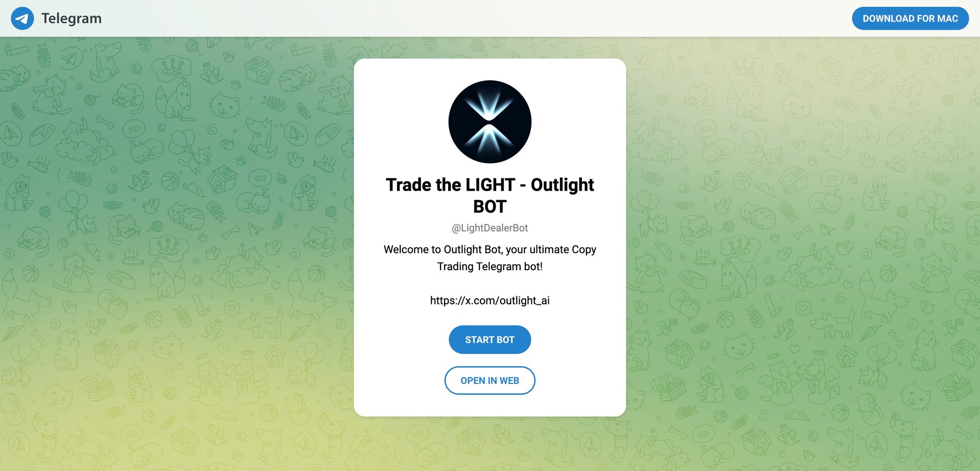Select the Outlight bot round avatar
The image size is (980, 471).
click(490, 122)
